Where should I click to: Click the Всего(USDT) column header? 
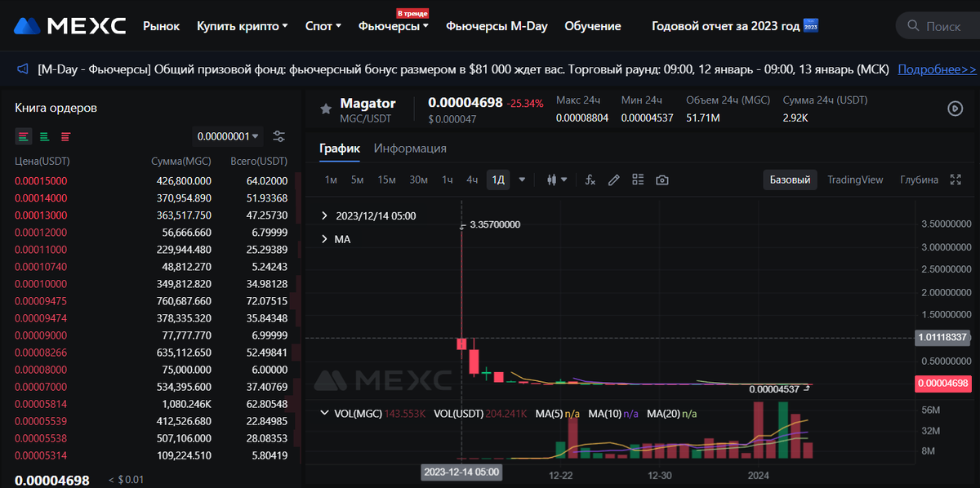coord(259,162)
